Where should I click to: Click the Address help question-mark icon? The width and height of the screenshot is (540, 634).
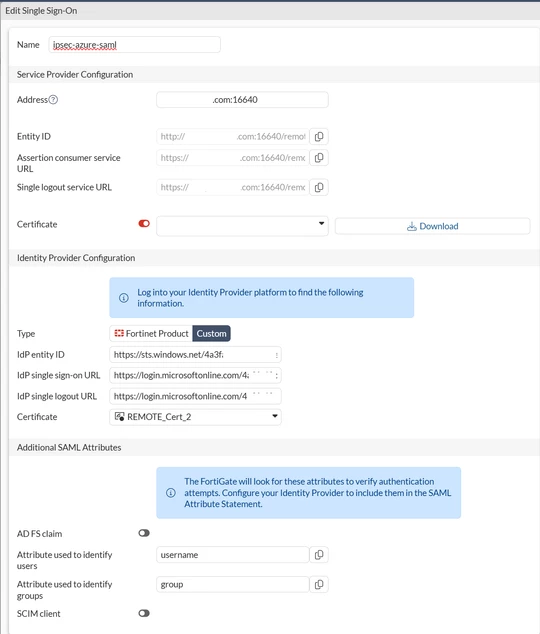tap(53, 99)
